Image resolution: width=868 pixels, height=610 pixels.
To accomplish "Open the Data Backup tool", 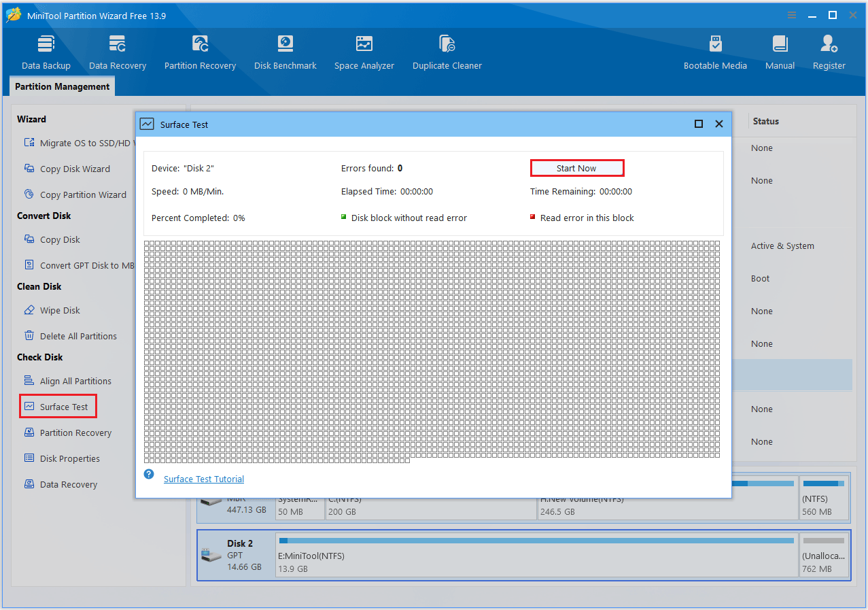I will pos(46,52).
